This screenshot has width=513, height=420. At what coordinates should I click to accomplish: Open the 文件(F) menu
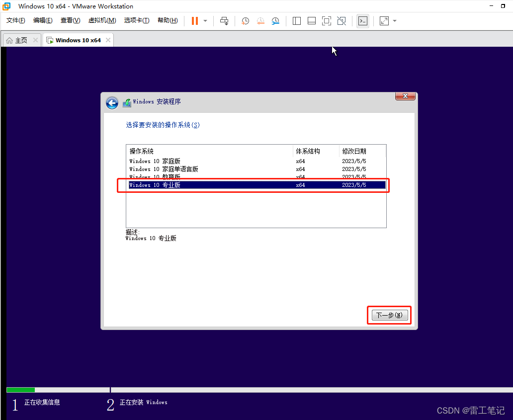tap(16, 20)
